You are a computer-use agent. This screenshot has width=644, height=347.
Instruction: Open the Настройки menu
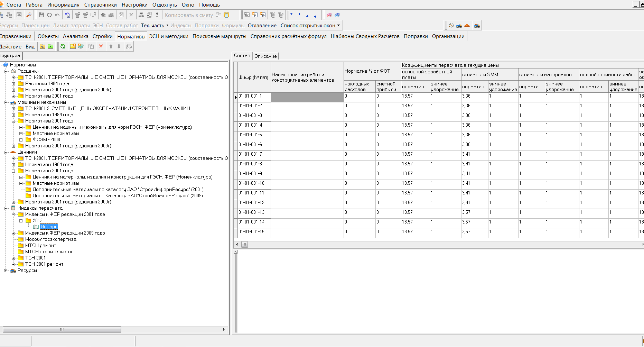pyautogui.click(x=134, y=5)
